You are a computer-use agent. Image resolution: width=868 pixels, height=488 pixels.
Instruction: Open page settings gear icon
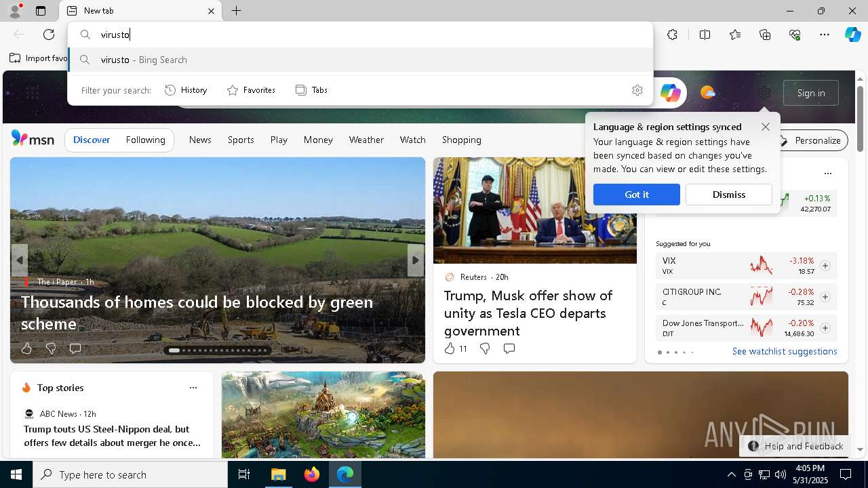pyautogui.click(x=764, y=93)
